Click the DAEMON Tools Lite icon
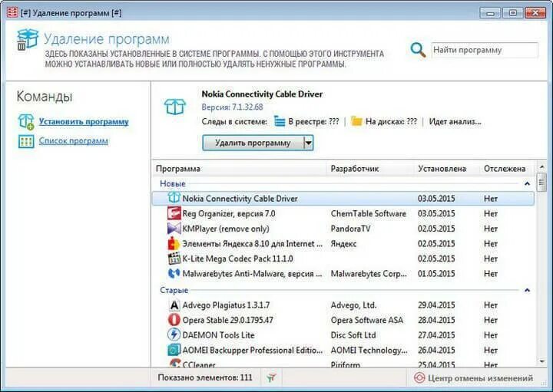 pyautogui.click(x=174, y=334)
